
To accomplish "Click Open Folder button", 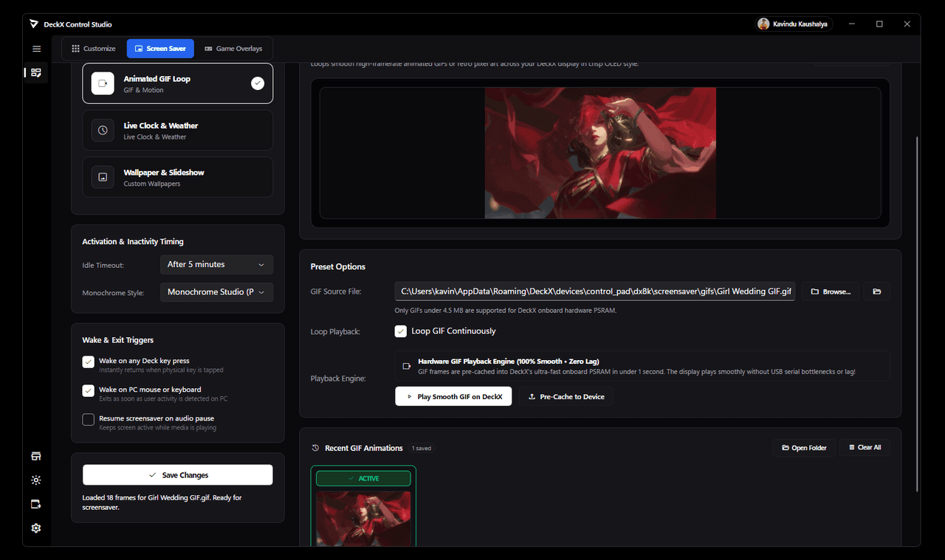I will [803, 447].
